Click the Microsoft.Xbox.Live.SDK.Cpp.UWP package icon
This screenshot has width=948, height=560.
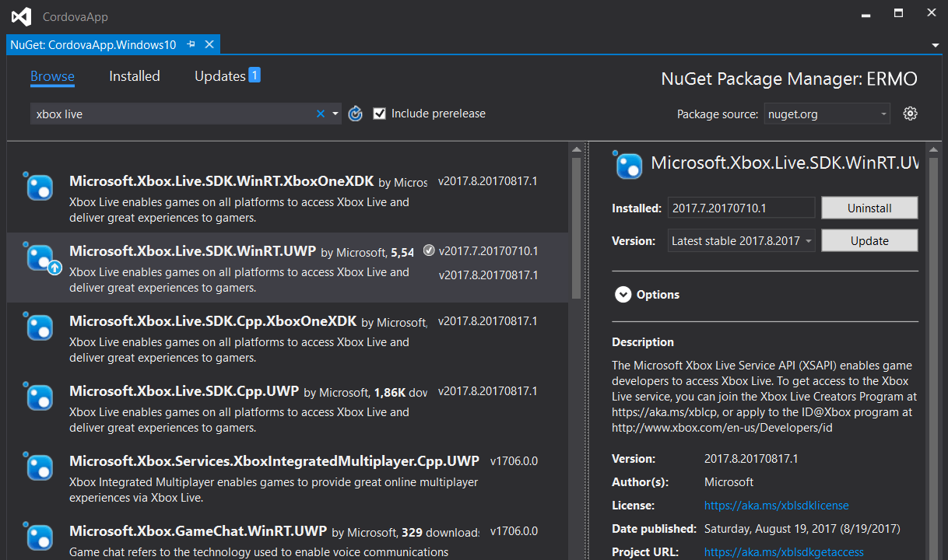(38, 397)
